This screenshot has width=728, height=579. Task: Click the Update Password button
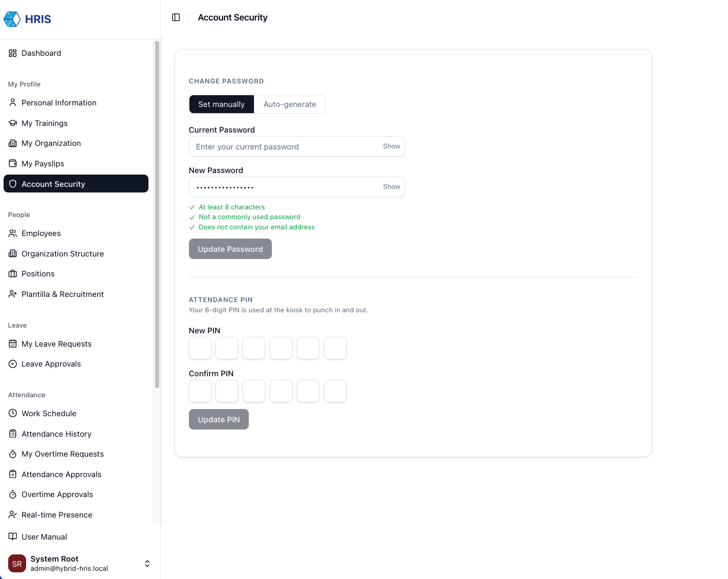pos(230,249)
